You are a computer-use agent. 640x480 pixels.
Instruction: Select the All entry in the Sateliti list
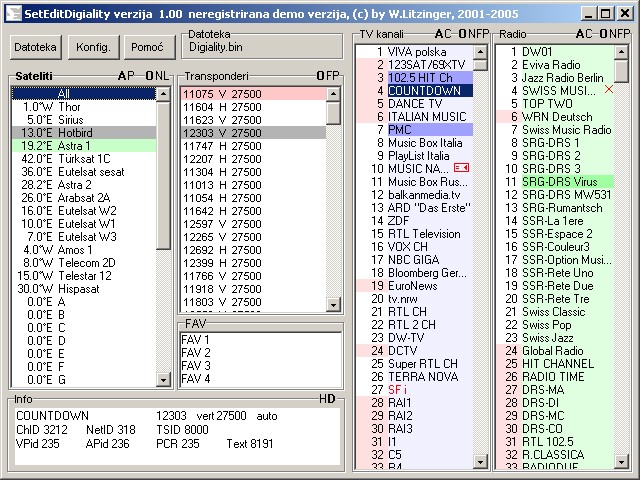point(84,93)
